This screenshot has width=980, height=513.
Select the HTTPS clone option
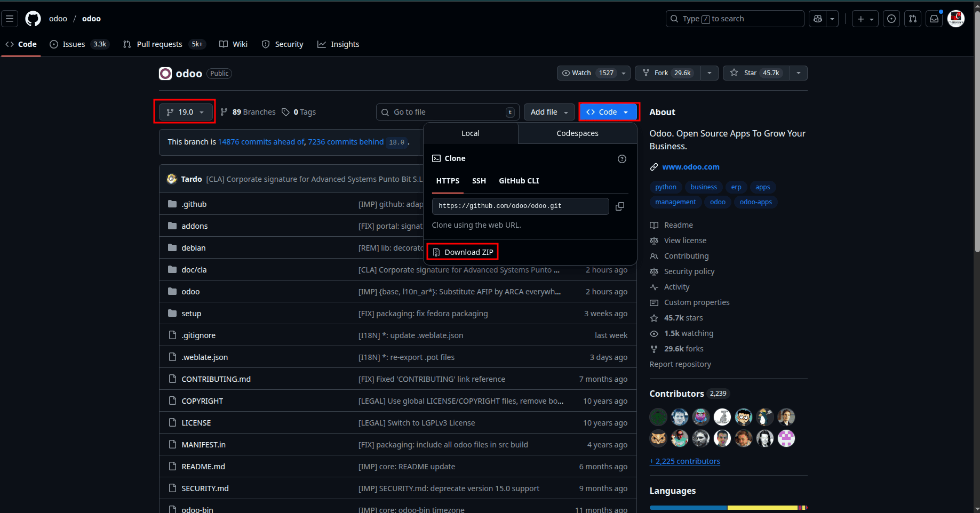click(448, 181)
